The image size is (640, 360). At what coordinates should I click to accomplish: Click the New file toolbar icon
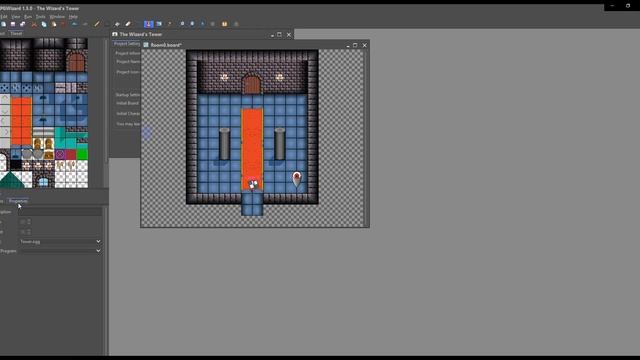pyautogui.click(x=3, y=24)
